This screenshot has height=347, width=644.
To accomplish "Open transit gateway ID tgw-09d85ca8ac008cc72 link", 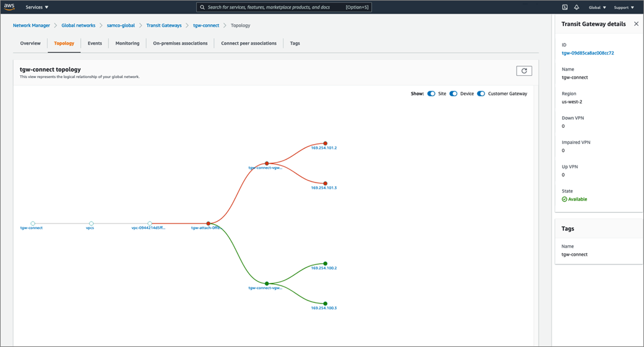I will 588,53.
